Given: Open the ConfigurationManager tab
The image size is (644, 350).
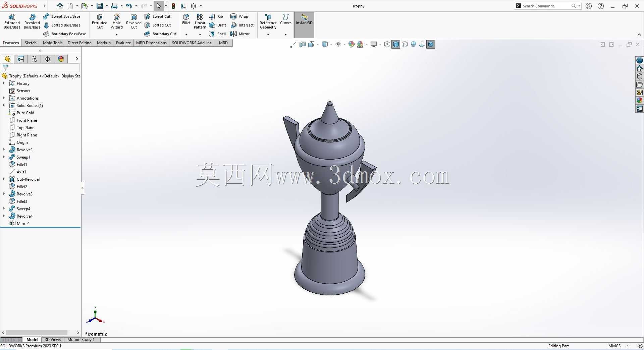Looking at the screenshot, I should (34, 59).
